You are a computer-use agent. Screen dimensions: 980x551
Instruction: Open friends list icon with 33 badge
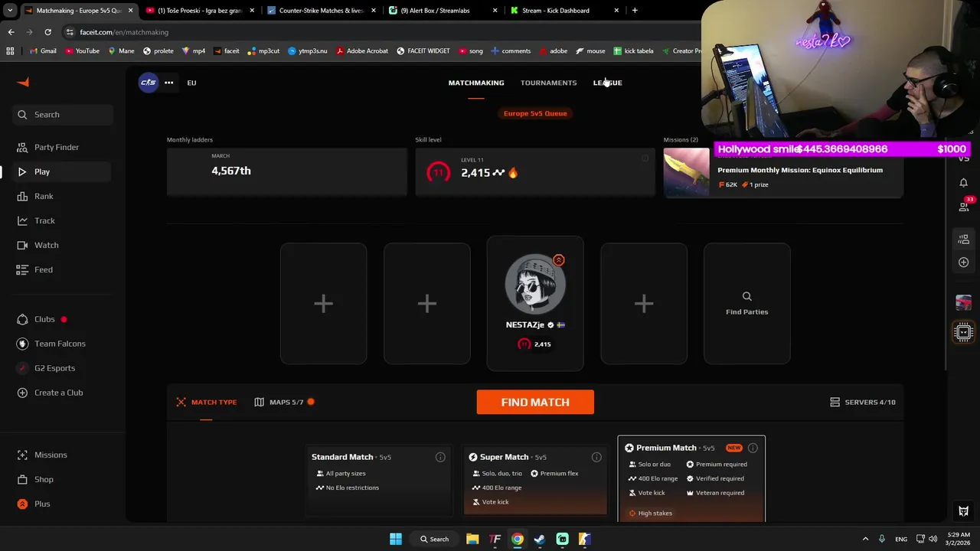(964, 206)
